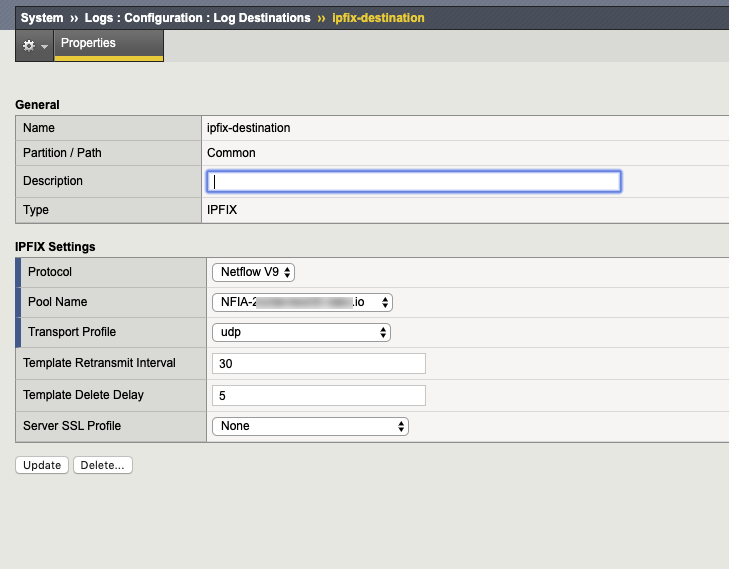Click the Delete... button
729x569 pixels.
click(104, 465)
